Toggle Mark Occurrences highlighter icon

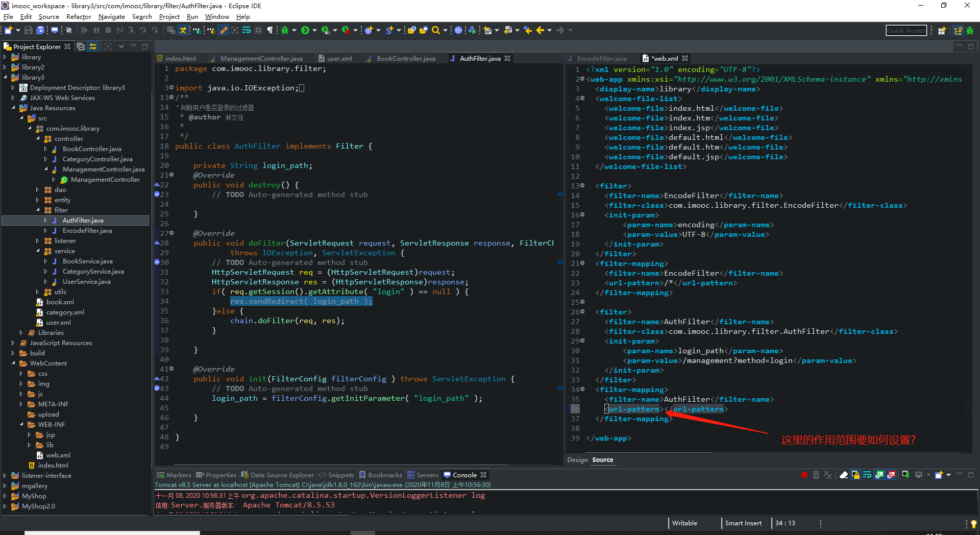[224, 31]
